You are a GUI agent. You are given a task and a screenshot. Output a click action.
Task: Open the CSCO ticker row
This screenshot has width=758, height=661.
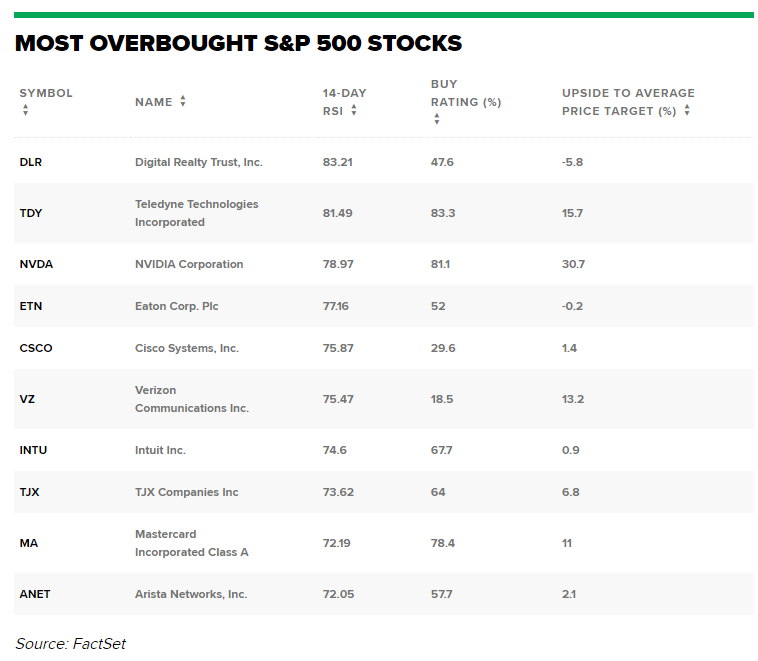pyautogui.click(x=36, y=349)
